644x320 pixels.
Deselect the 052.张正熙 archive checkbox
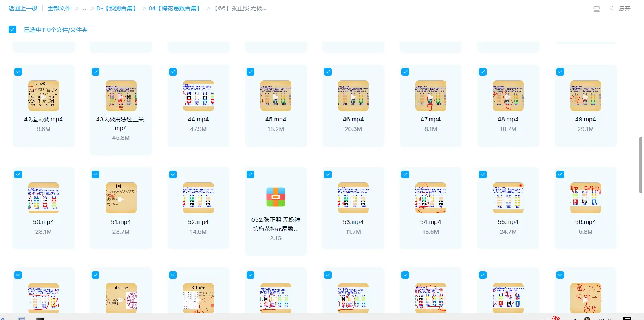[x=251, y=175]
